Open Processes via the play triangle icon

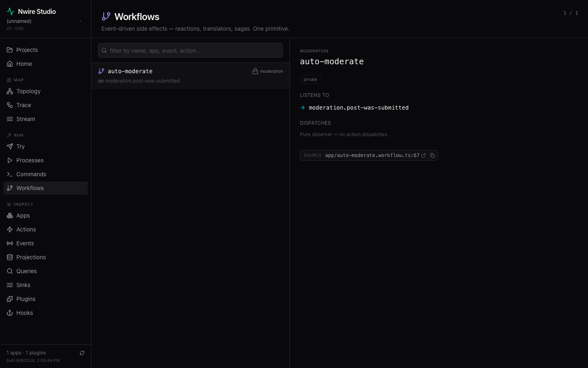[10, 160]
